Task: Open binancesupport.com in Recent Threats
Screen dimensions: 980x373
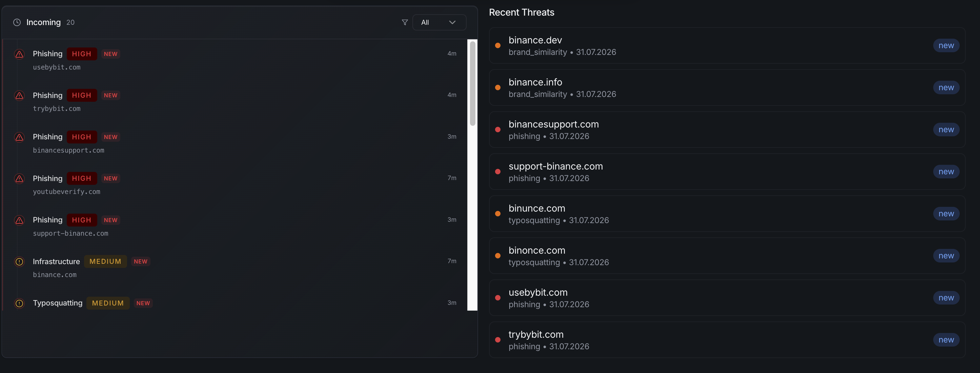Action: click(x=727, y=130)
